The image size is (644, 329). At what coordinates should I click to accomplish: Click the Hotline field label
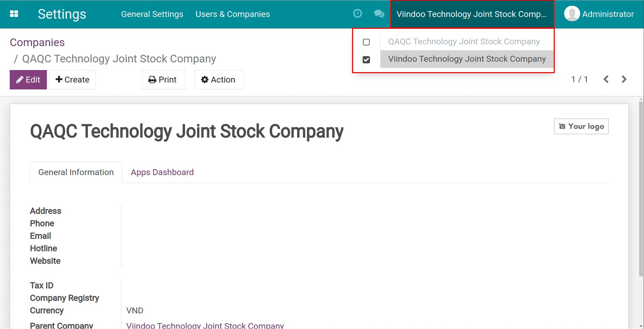pyautogui.click(x=43, y=249)
